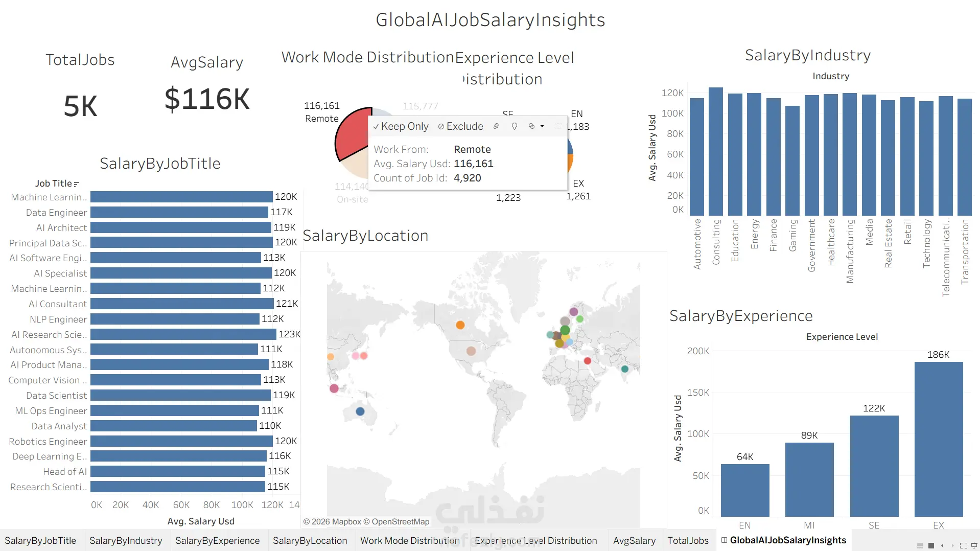Image resolution: width=980 pixels, height=551 pixels.
Task: Open the TotalJobs sheet tab
Action: [688, 540]
